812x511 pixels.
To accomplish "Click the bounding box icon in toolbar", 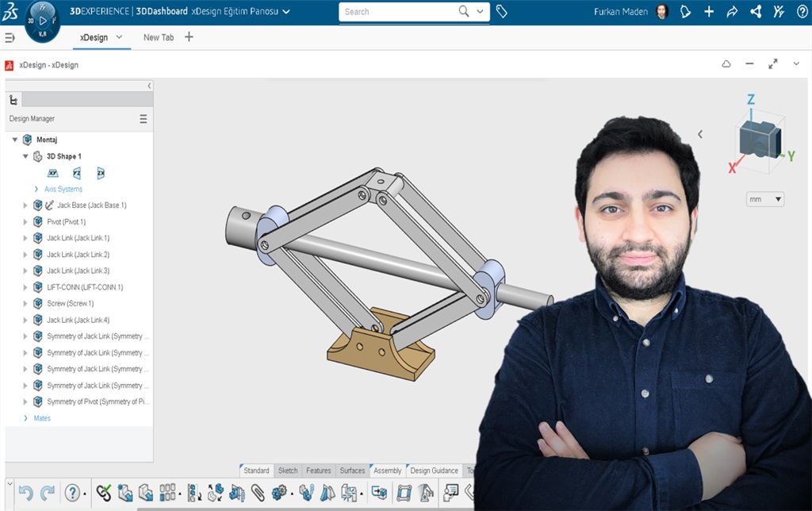I will (x=404, y=492).
